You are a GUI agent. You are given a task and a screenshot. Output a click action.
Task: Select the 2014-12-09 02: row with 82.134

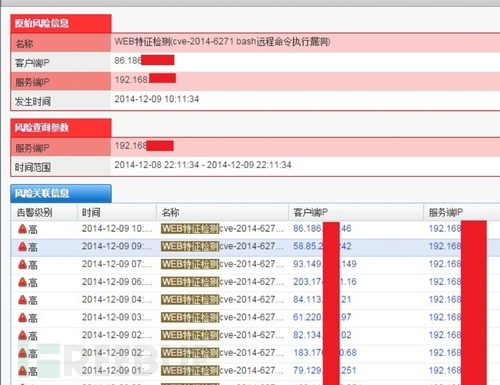(x=255, y=335)
